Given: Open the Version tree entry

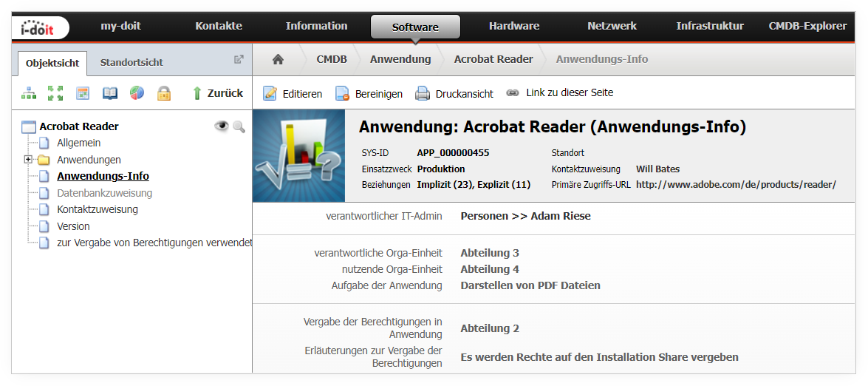Looking at the screenshot, I should (x=73, y=226).
